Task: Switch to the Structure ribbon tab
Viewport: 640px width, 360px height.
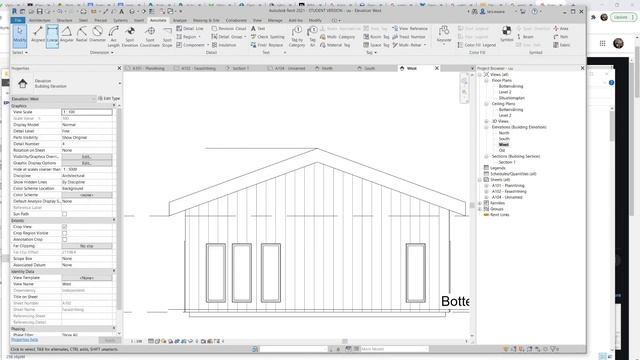Action: [x=64, y=20]
